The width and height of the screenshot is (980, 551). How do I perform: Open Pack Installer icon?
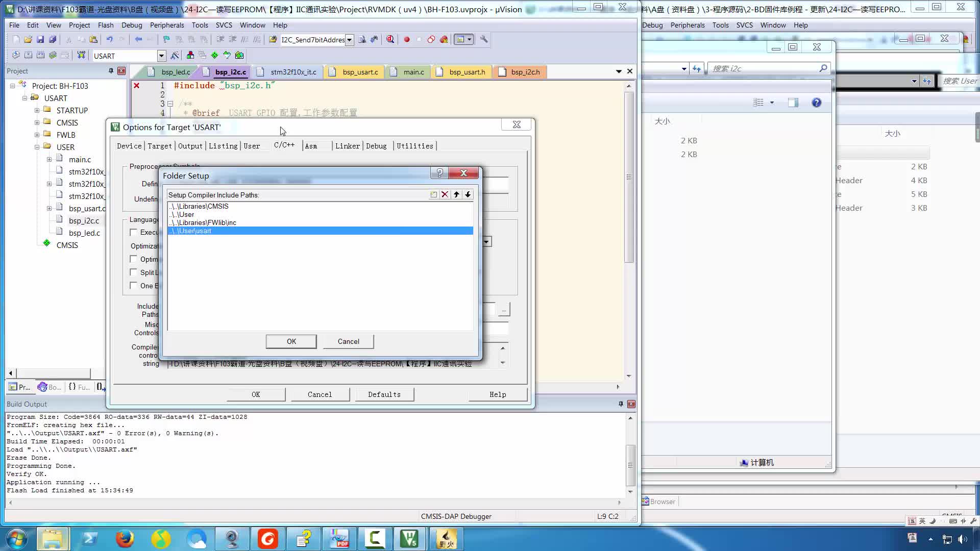[x=239, y=55]
